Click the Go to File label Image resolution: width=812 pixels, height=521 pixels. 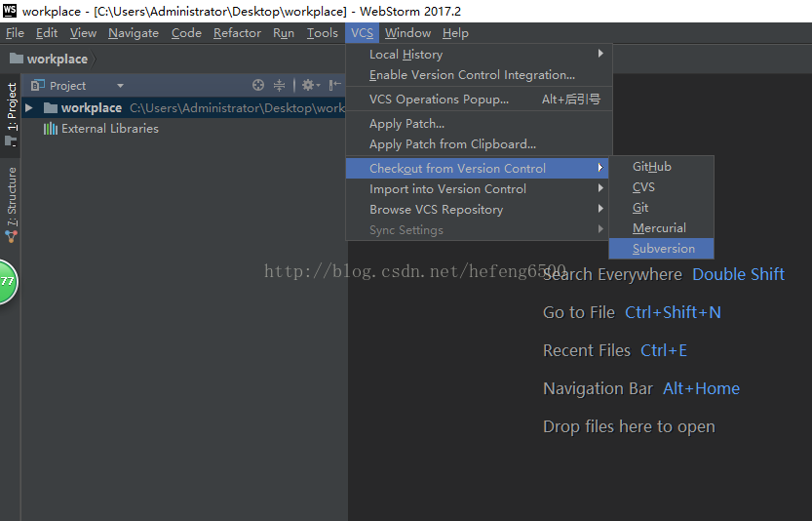pyautogui.click(x=578, y=312)
